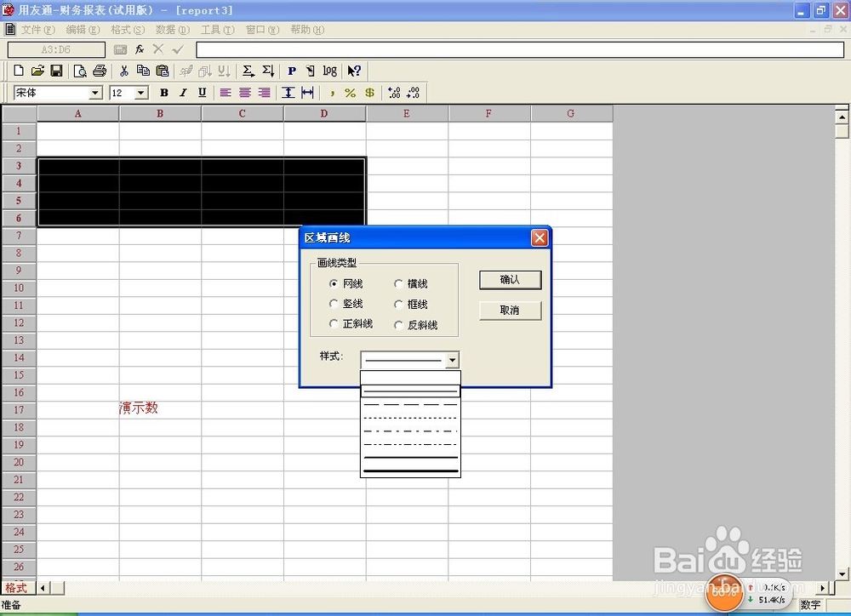Select the Print Preview icon
Screen dimensions: 851x616
click(79, 71)
